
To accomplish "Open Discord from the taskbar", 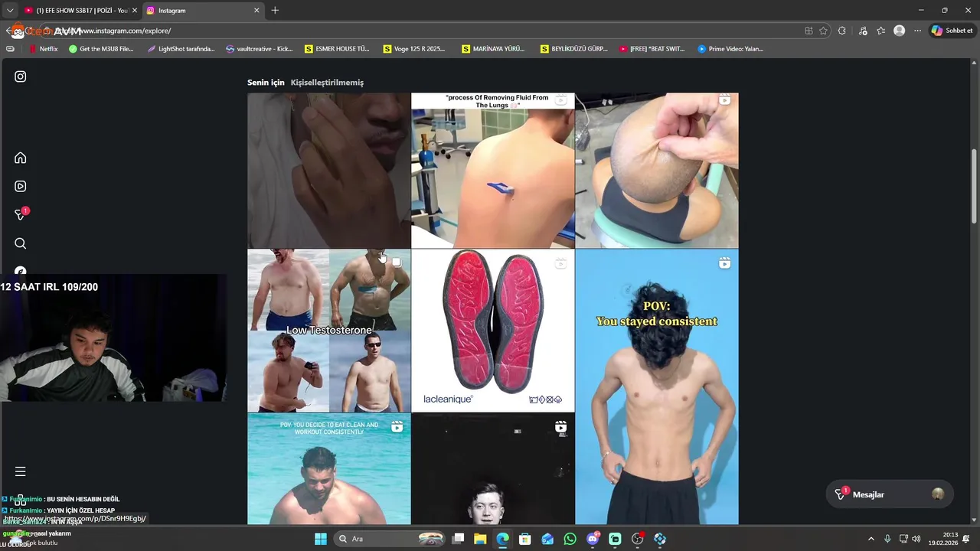I will (593, 539).
